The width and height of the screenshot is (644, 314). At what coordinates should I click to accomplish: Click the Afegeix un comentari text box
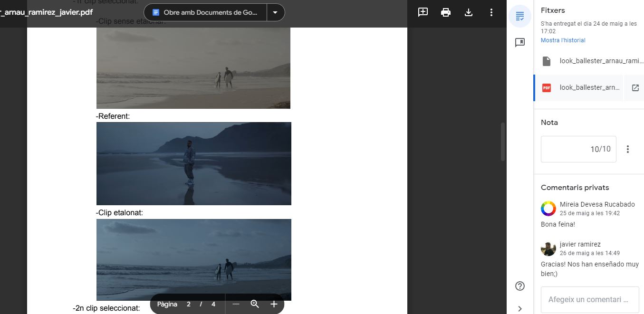[589, 300]
